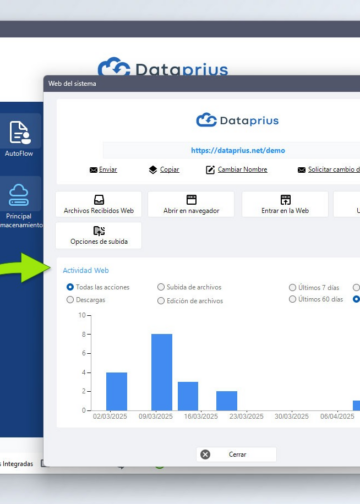Click the Enviar link
Image resolution: width=360 pixels, height=504 pixels.
coord(108,169)
